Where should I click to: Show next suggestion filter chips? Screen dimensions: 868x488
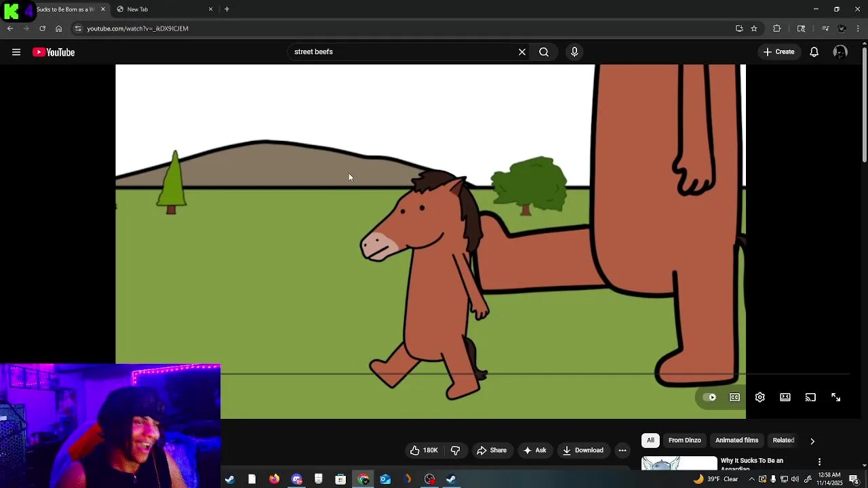(x=812, y=441)
